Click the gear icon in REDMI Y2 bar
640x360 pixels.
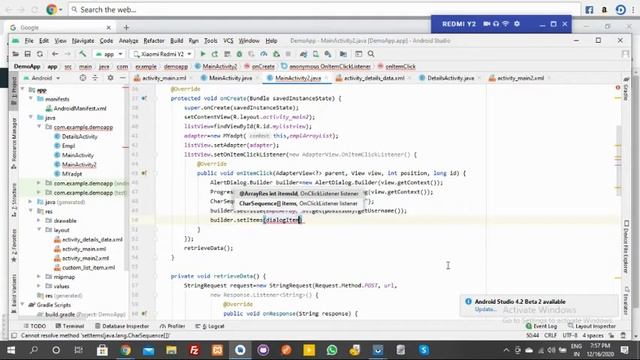(517, 24)
